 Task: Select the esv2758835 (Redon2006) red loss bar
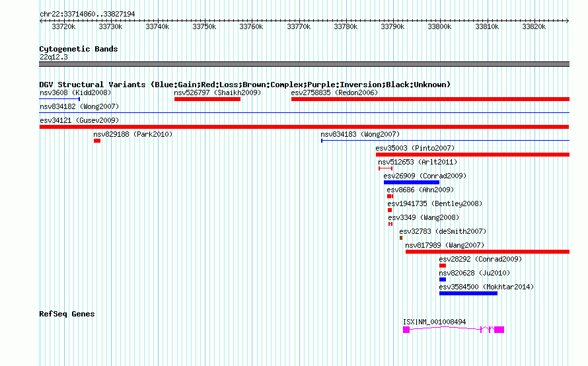coord(431,99)
